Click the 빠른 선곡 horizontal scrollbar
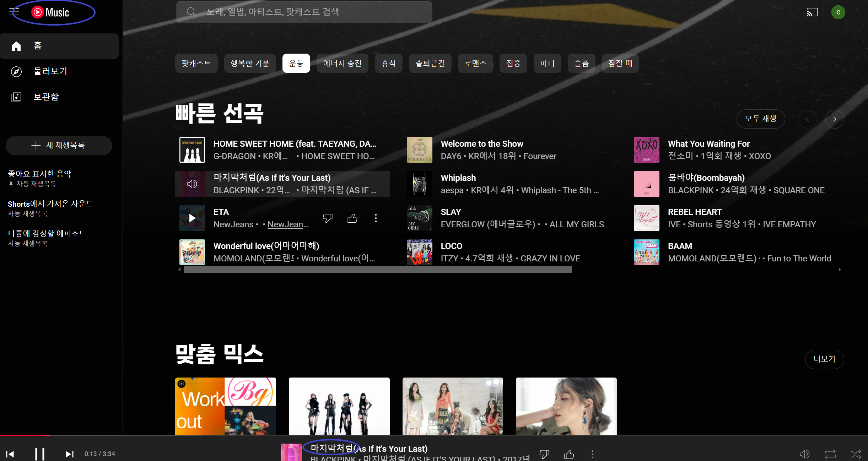This screenshot has height=461, width=868. 378,270
